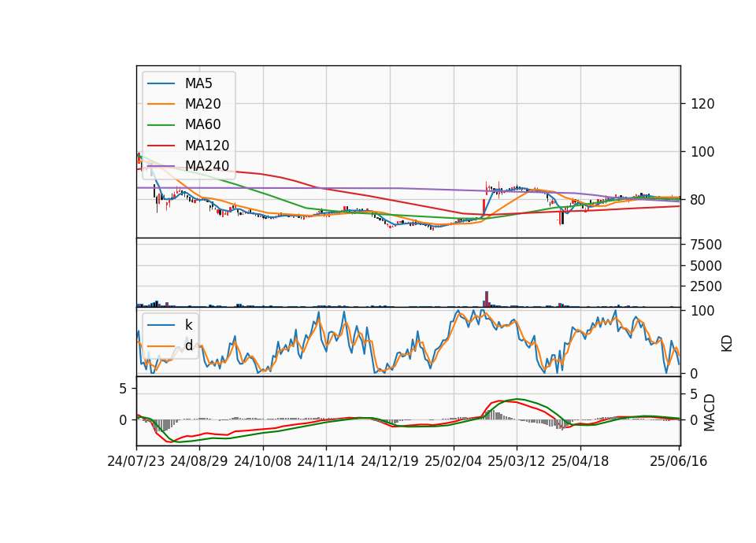Click the 24/07/23 date axis label
The image size is (756, 543).
click(x=136, y=461)
